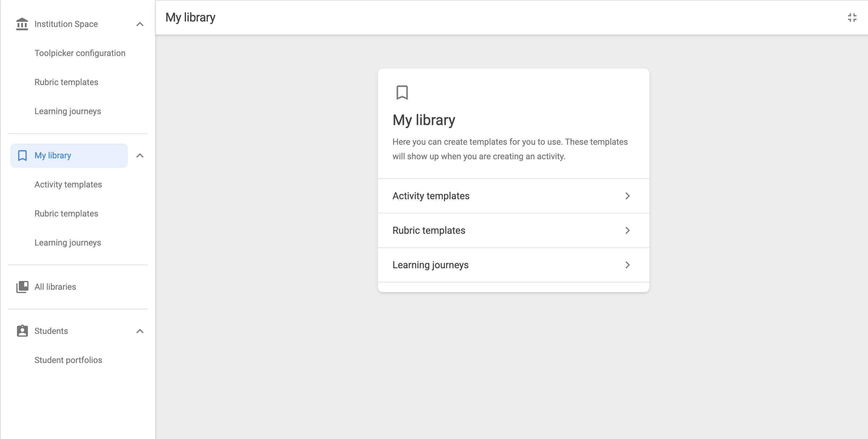Select All libraries in the sidebar
Image resolution: width=868 pixels, height=439 pixels.
pos(55,287)
